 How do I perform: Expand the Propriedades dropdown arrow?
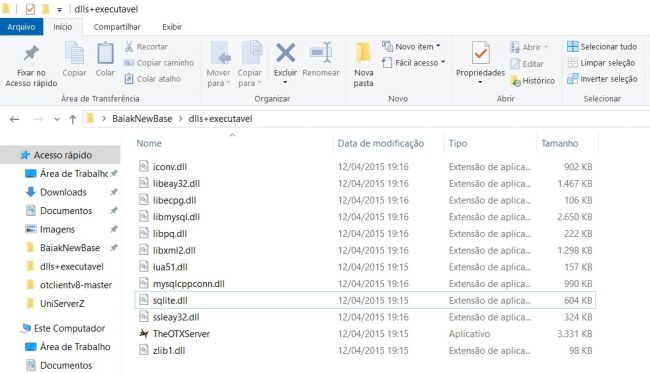(480, 82)
